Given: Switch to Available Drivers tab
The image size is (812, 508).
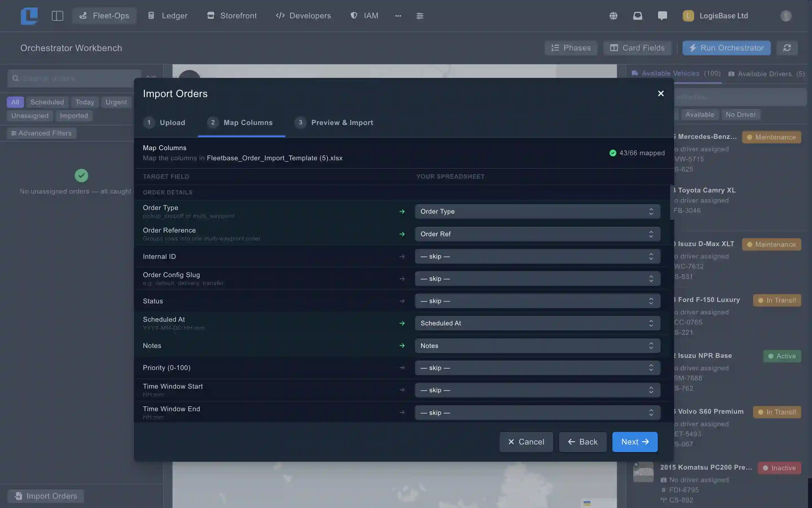Looking at the screenshot, I should coord(766,74).
